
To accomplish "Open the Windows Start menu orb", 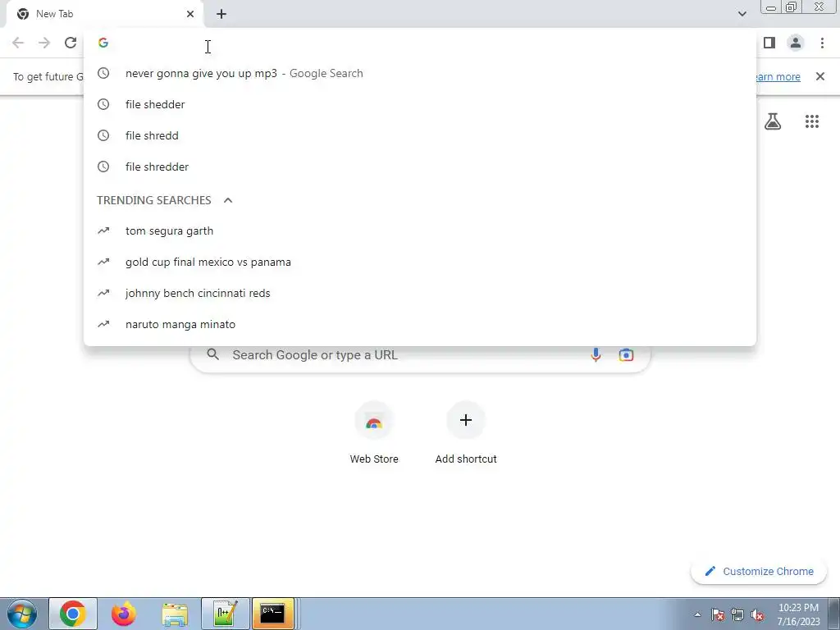I will pyautogui.click(x=22, y=614).
